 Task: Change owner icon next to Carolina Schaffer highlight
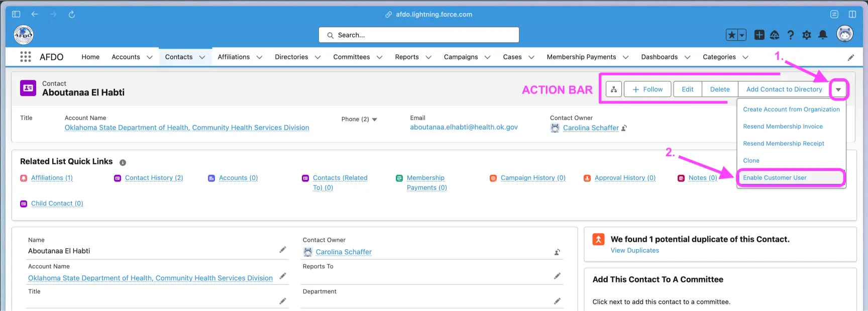[x=624, y=128]
